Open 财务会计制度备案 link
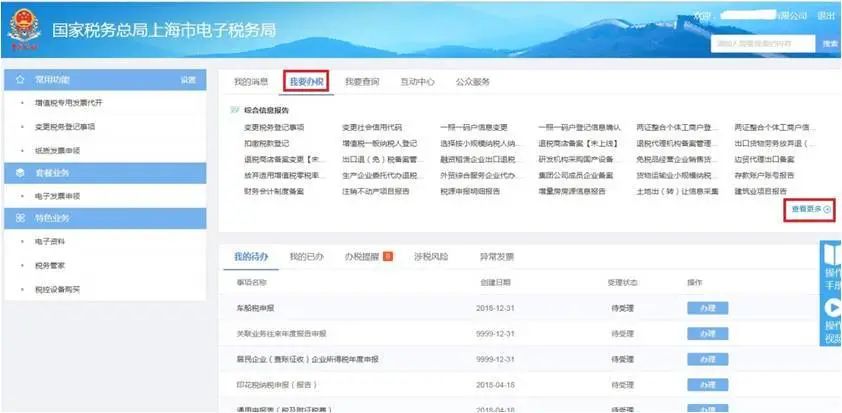This screenshot has width=842, height=413. (x=273, y=191)
